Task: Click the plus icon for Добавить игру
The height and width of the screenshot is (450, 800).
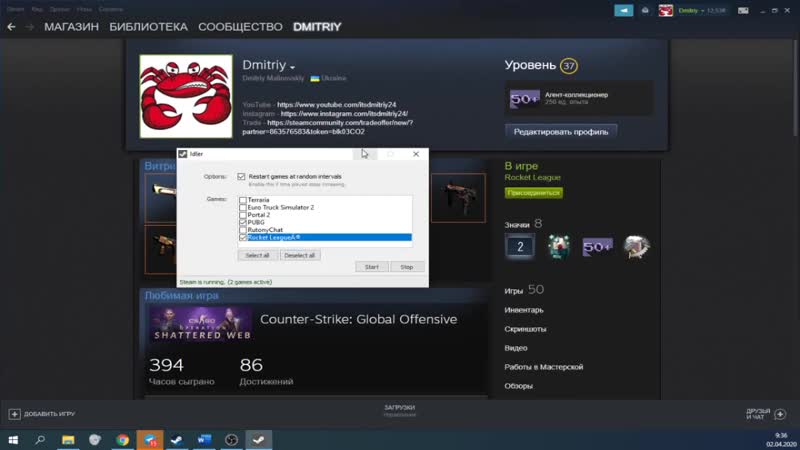Action: point(14,414)
